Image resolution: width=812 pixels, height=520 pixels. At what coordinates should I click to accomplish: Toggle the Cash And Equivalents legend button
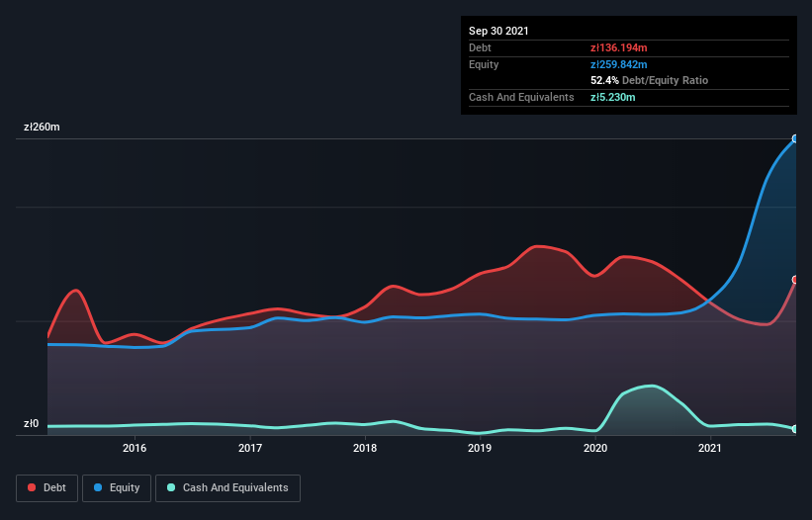[x=227, y=488]
